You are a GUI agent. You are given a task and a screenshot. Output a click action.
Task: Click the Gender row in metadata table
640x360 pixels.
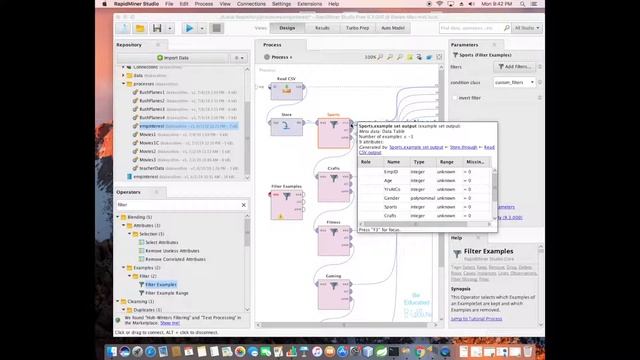(x=424, y=198)
